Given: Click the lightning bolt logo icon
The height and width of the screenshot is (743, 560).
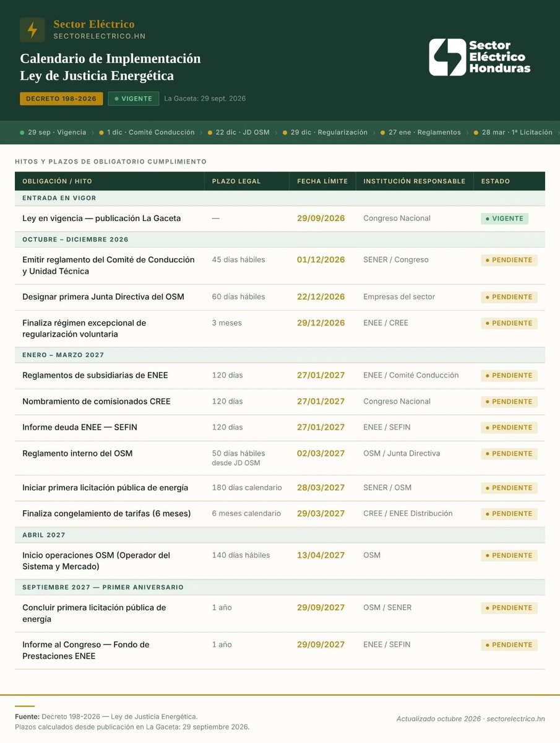Looking at the screenshot, I should [x=32, y=30].
